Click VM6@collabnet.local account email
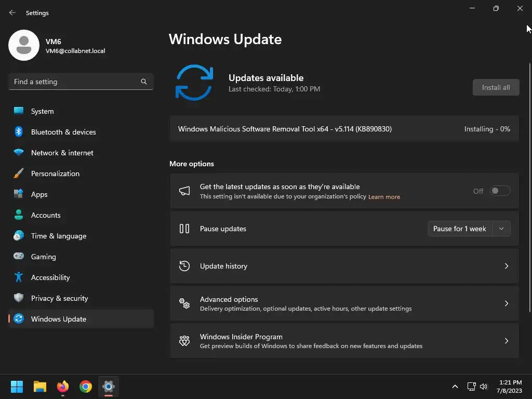 75,51
